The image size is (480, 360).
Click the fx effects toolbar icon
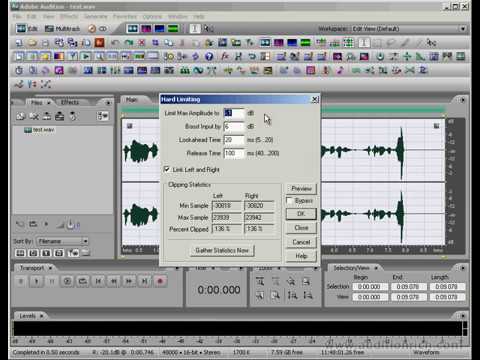tap(225, 56)
